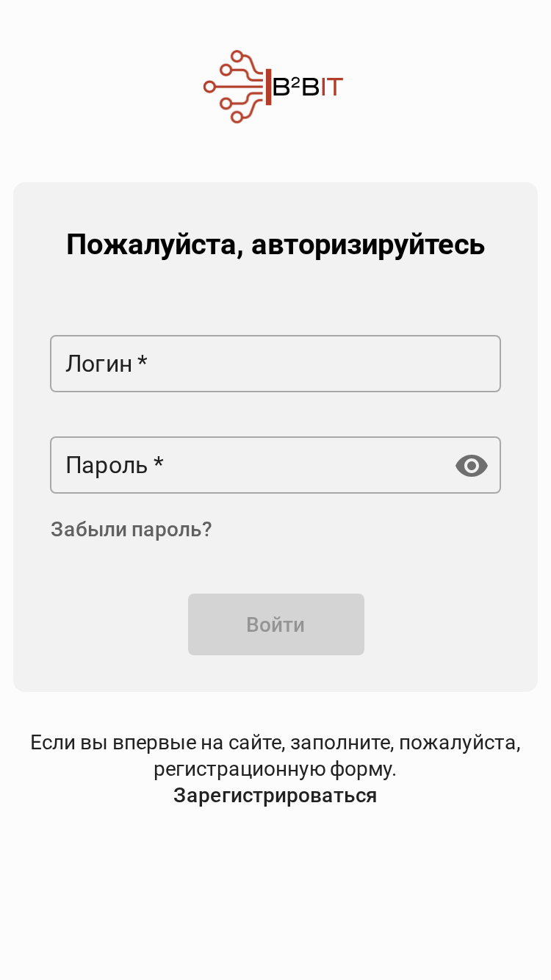Click the asterisk next to Логин

click(x=143, y=361)
